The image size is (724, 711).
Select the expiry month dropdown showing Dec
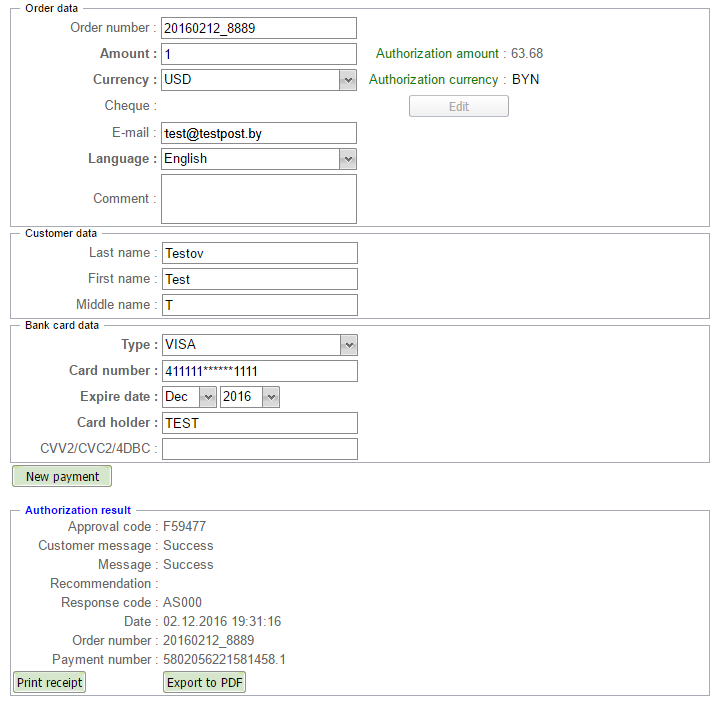(x=188, y=397)
